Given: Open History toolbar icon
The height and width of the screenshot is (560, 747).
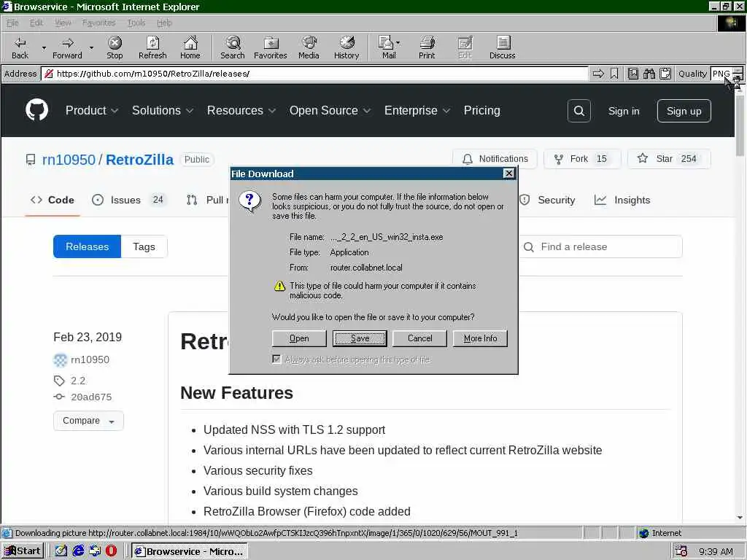Looking at the screenshot, I should point(347,47).
